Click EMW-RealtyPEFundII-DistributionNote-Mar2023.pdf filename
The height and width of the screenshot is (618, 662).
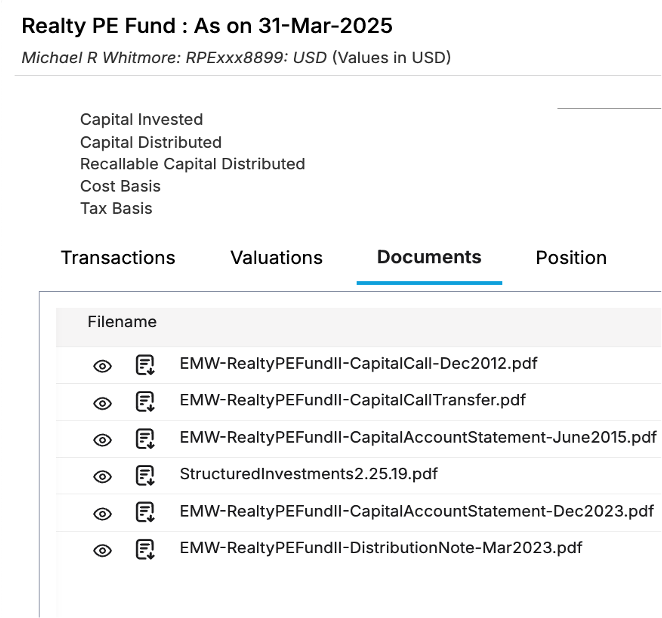pyautogui.click(x=380, y=548)
